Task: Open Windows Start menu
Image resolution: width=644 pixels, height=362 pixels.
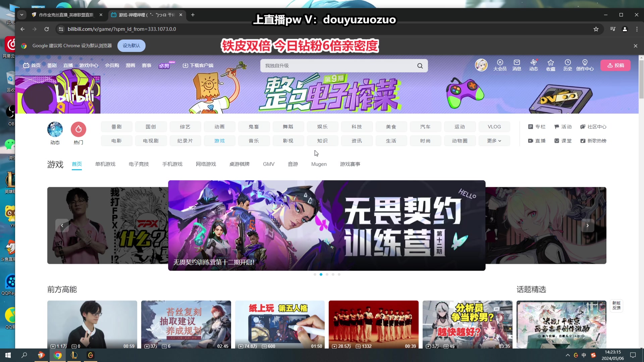Action: point(8,355)
